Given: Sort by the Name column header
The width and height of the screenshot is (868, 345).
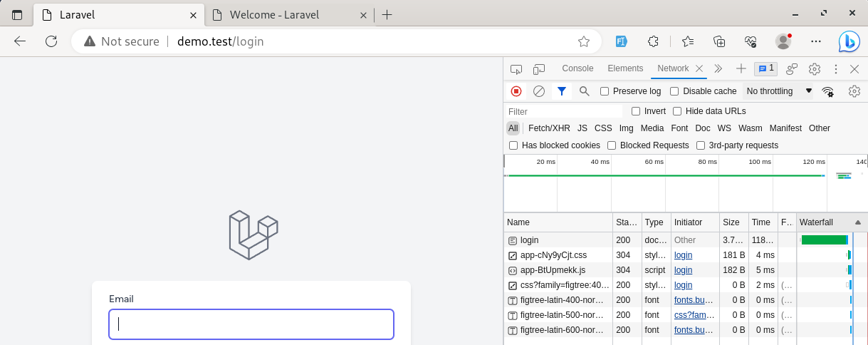Looking at the screenshot, I should (558, 222).
